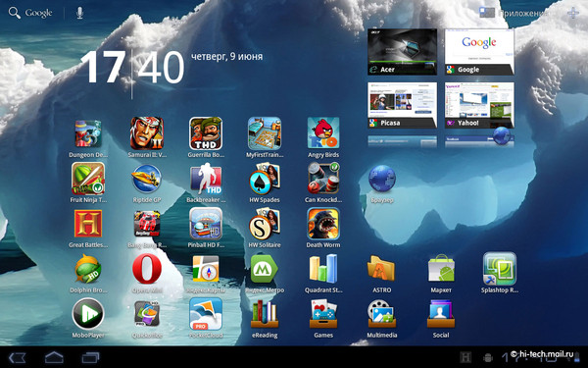Launch the MyFirstTrainz app

(x=265, y=133)
